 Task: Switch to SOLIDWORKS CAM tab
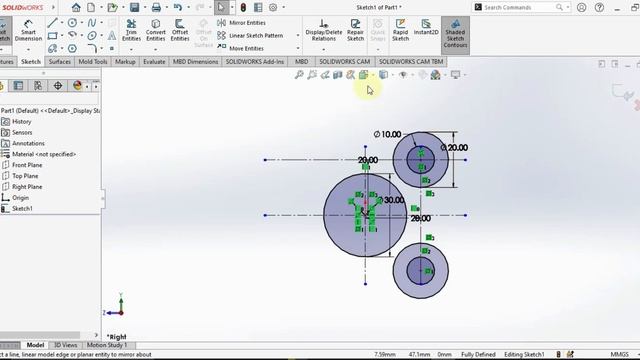[x=344, y=62]
